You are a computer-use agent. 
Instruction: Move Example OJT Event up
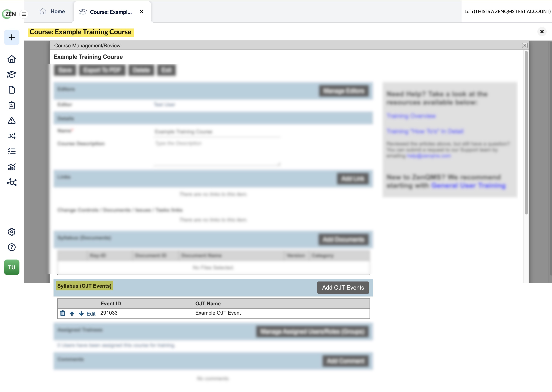pos(72,314)
